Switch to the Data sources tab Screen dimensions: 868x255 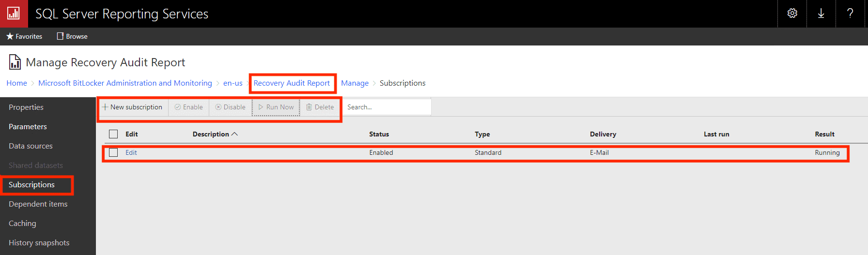pyautogui.click(x=31, y=146)
